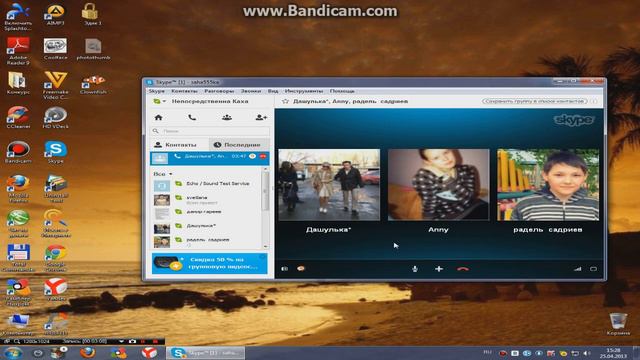Click Anny video thumbnail
Screen dimensions: 640x360
438,185
